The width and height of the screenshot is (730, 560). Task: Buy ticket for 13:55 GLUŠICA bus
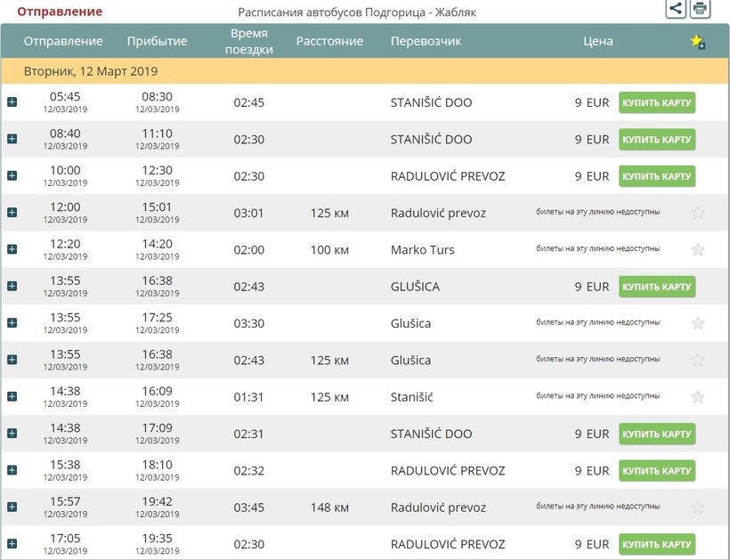click(x=657, y=287)
